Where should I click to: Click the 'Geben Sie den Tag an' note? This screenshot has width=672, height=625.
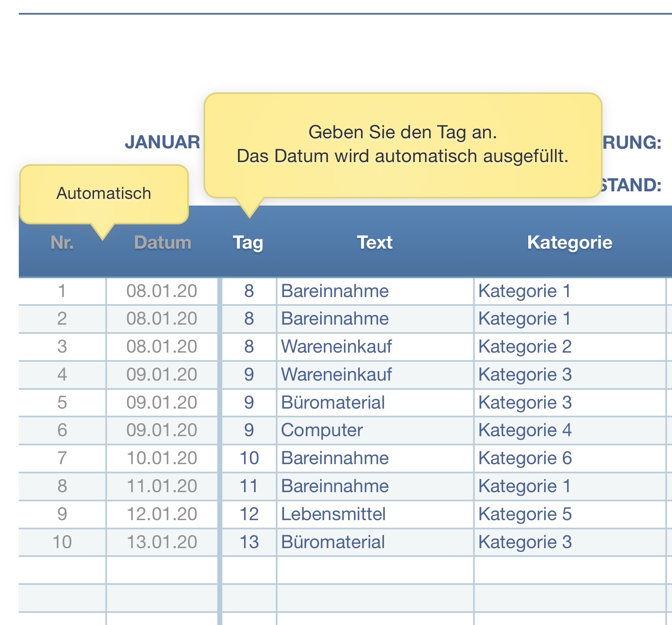(402, 145)
